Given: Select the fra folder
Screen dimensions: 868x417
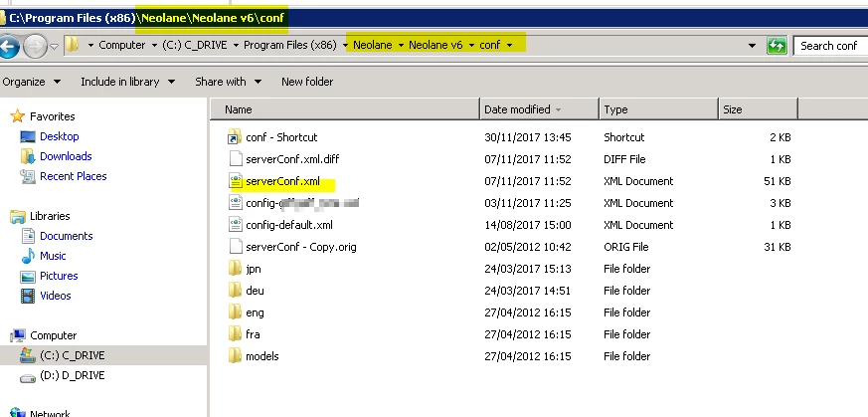Looking at the screenshot, I should 253,334.
